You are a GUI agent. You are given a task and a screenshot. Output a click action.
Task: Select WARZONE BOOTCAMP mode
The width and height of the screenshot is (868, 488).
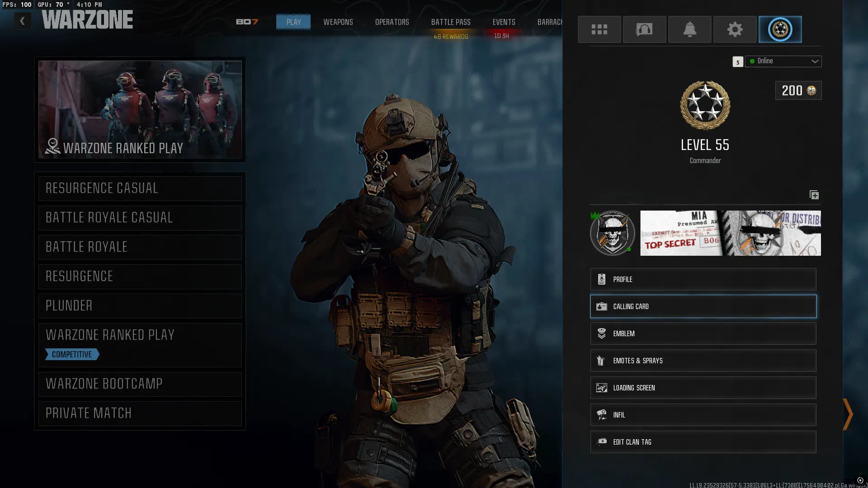[140, 384]
